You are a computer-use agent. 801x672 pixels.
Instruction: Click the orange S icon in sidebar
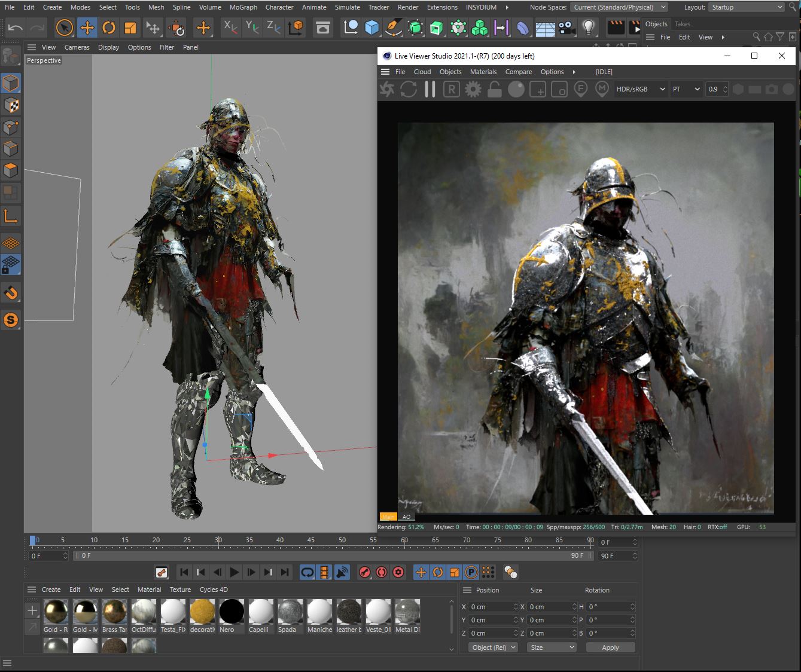click(x=11, y=320)
